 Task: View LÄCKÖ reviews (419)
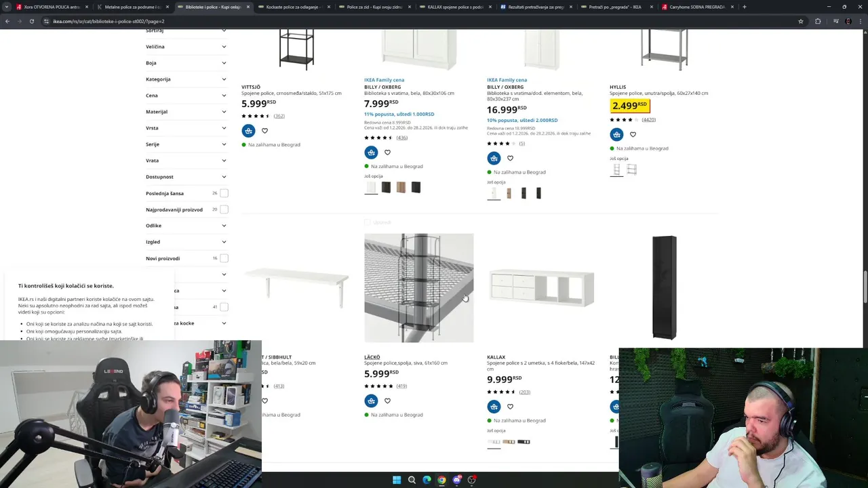tap(401, 386)
